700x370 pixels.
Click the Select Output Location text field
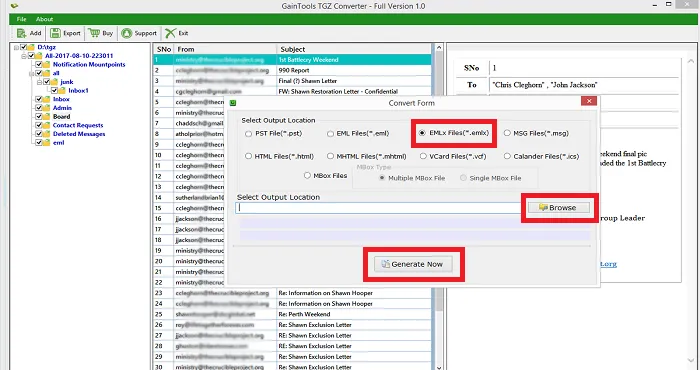[x=379, y=208]
